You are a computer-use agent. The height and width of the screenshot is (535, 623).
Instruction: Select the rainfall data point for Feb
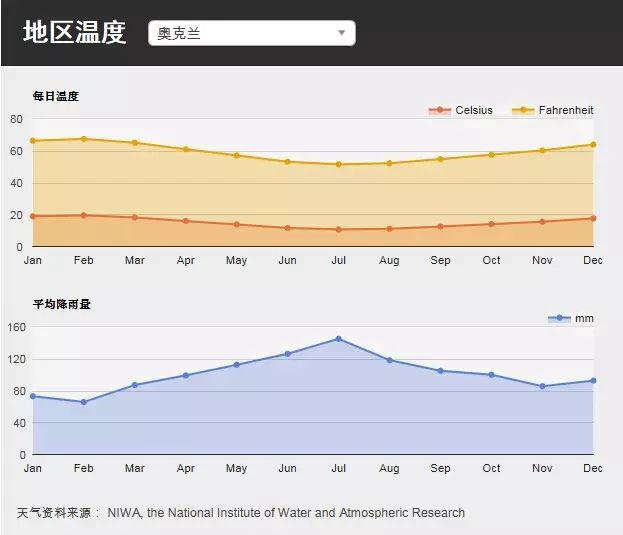(x=84, y=402)
